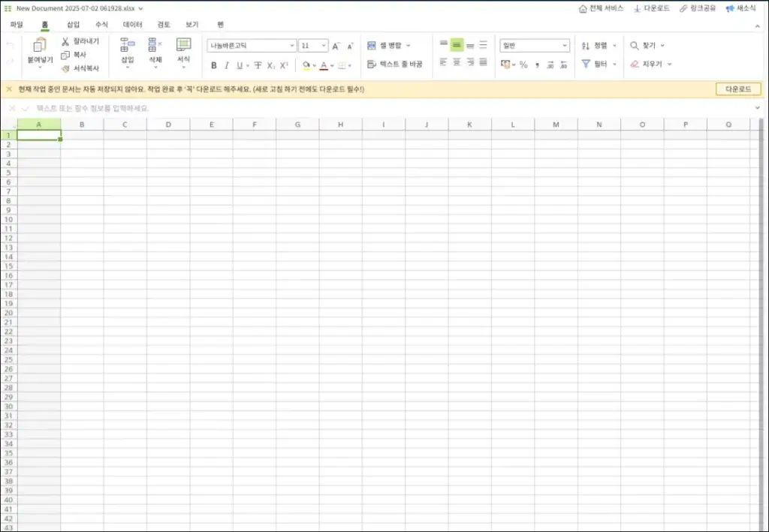Decrease decimal places
Viewport: 769px width, 532px height.
click(563, 65)
